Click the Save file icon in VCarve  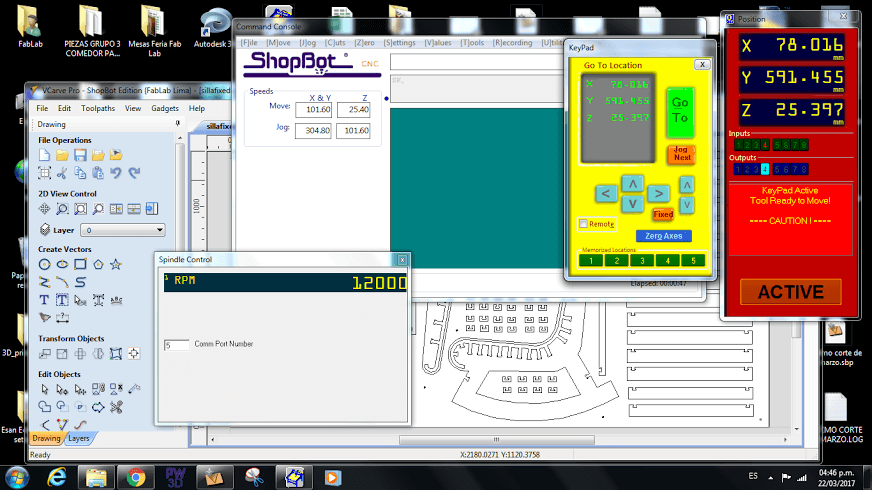coord(80,155)
